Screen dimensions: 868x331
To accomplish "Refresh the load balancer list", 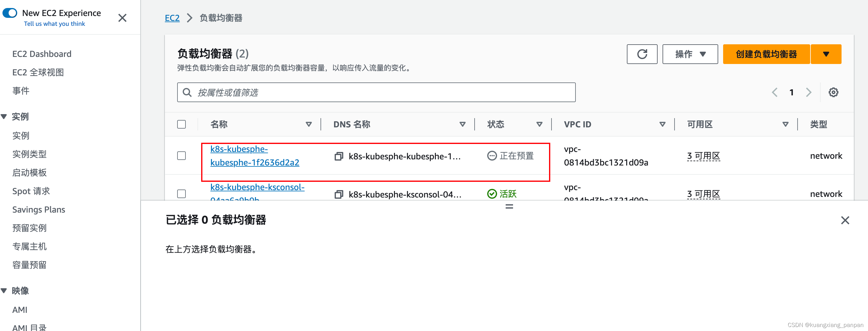I will point(642,54).
